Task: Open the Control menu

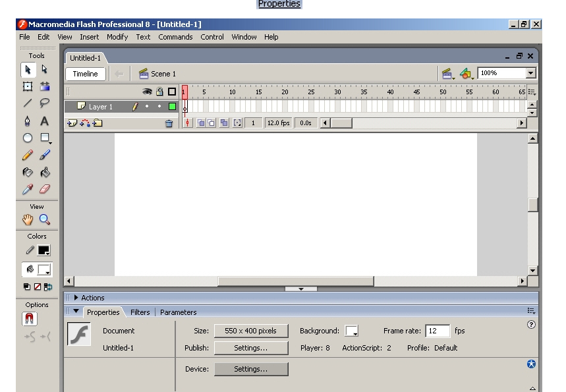Action: click(212, 37)
